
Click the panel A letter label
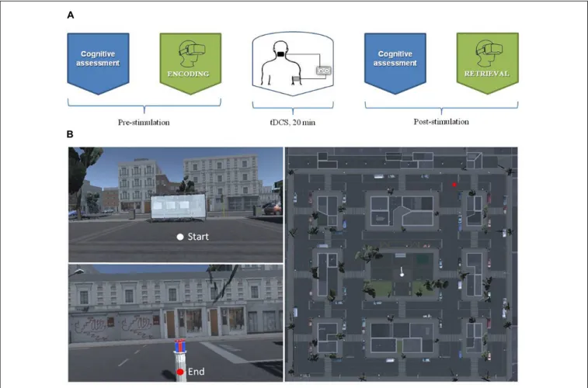(70, 15)
